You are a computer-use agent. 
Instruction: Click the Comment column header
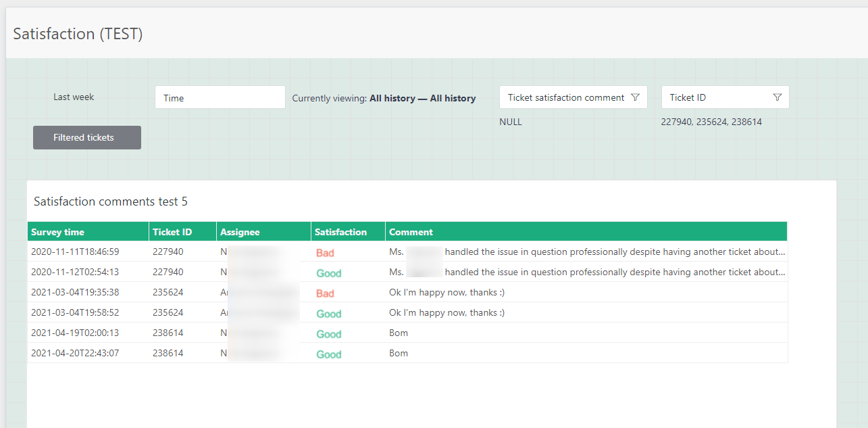click(x=411, y=232)
